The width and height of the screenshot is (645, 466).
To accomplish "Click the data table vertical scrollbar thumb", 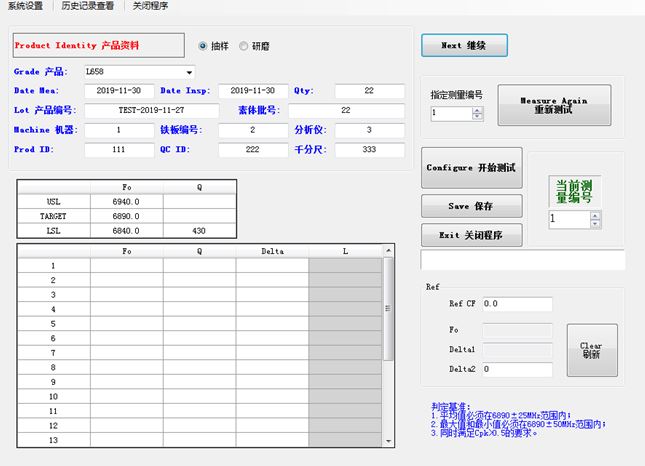I will 388,308.
